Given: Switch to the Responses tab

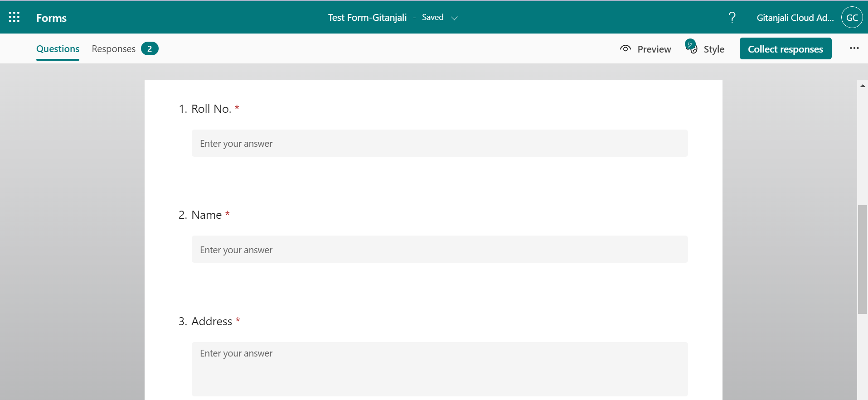Looking at the screenshot, I should pos(114,49).
